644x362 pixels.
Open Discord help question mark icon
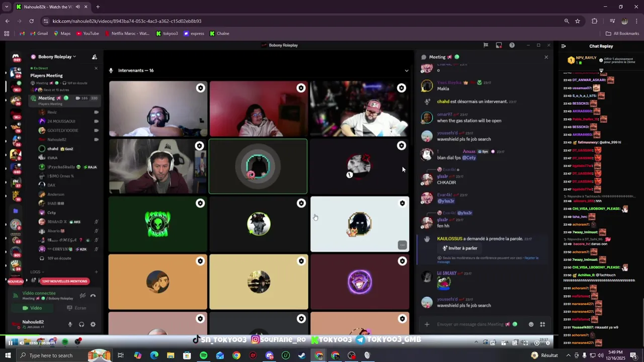click(x=512, y=45)
